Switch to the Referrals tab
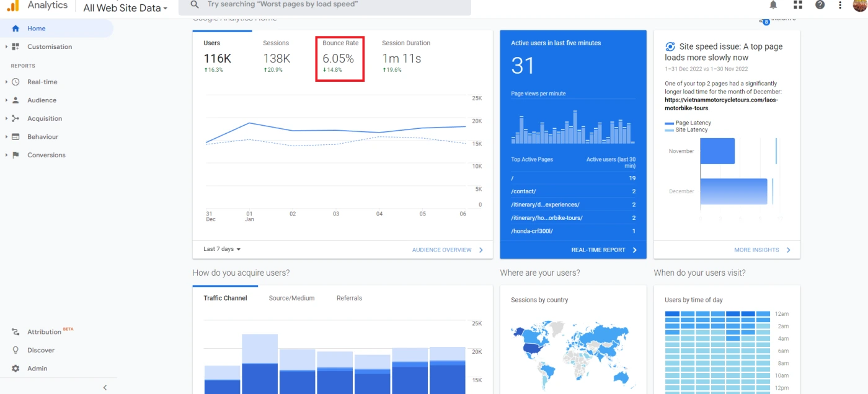868x394 pixels. click(x=349, y=298)
